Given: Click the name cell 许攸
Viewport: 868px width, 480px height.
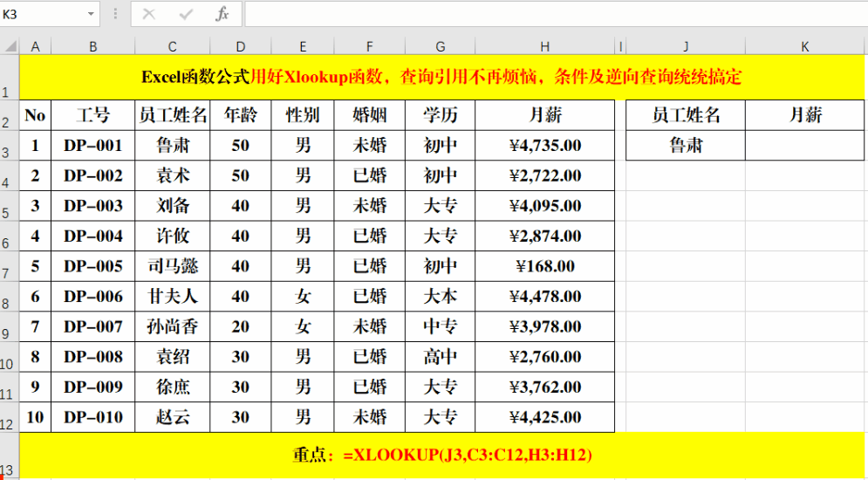Looking at the screenshot, I should tap(173, 237).
